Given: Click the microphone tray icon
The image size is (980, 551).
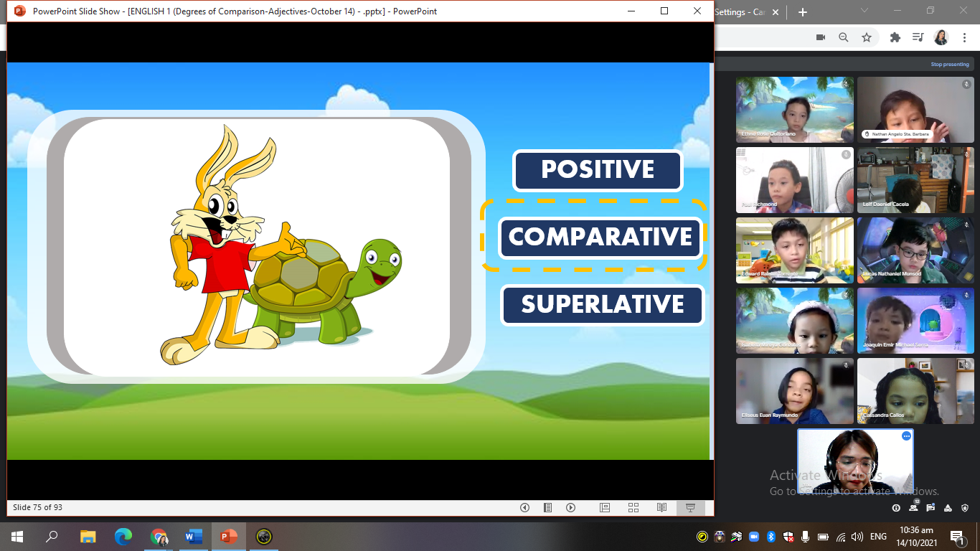Looking at the screenshot, I should pyautogui.click(x=806, y=537).
